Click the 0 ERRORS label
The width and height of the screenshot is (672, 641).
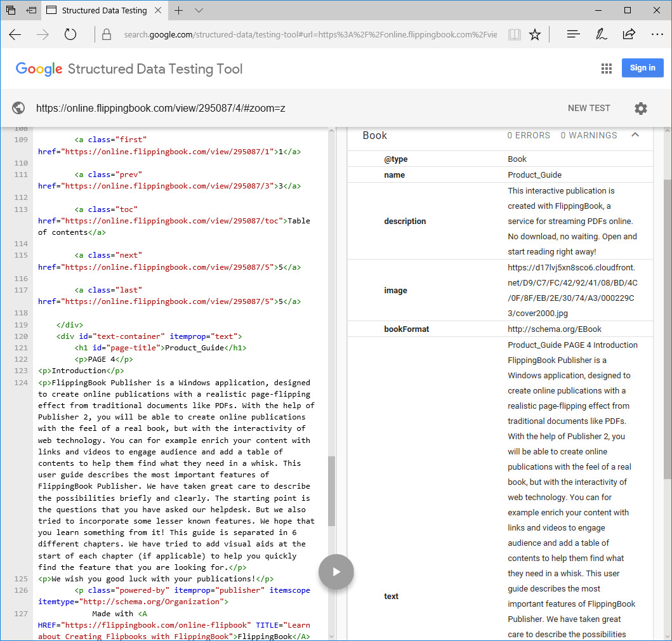[529, 135]
